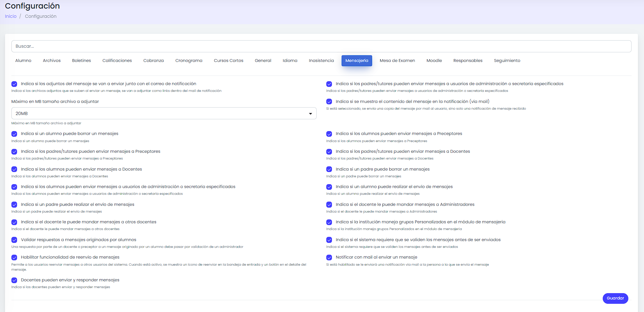Toggle 'Validar respuestas a mensajes originados por alumnos'
This screenshot has width=644, height=312.
[x=14, y=240]
